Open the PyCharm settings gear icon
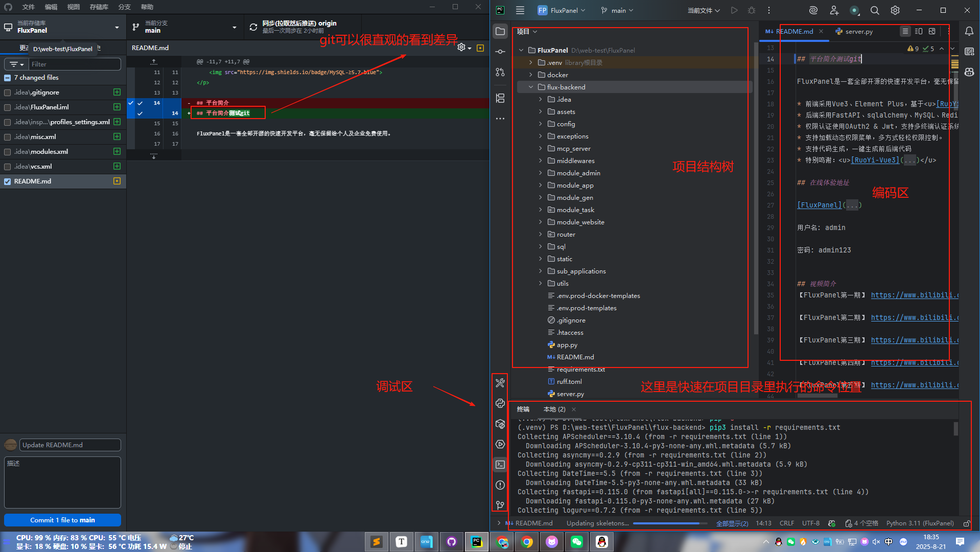This screenshot has width=980, height=552. [x=895, y=10]
